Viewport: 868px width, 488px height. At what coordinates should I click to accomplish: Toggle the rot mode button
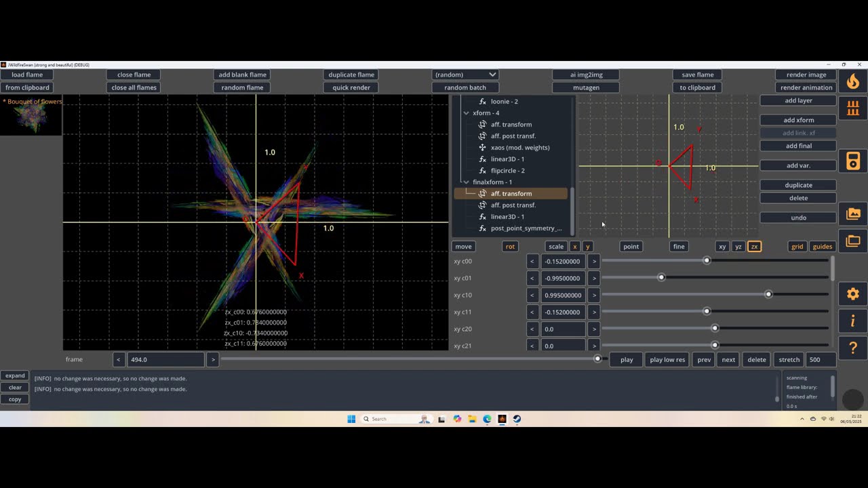pos(510,247)
